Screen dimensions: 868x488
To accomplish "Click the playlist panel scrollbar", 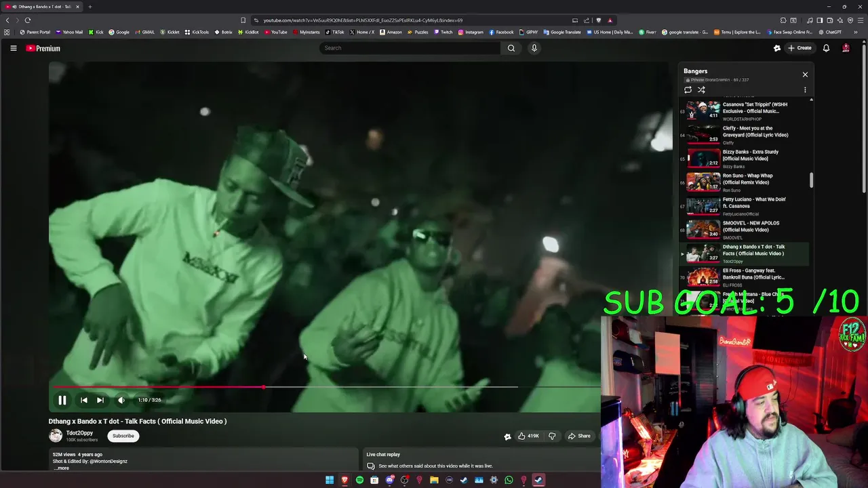I will (x=811, y=180).
